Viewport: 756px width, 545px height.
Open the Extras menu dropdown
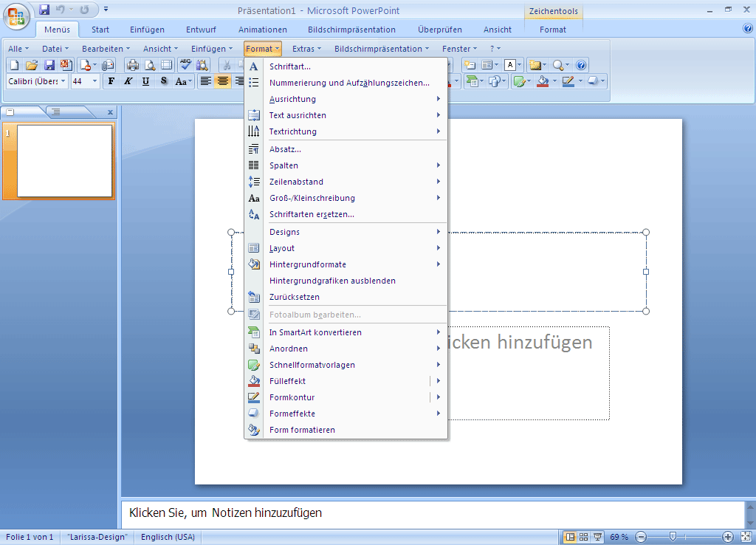point(306,49)
